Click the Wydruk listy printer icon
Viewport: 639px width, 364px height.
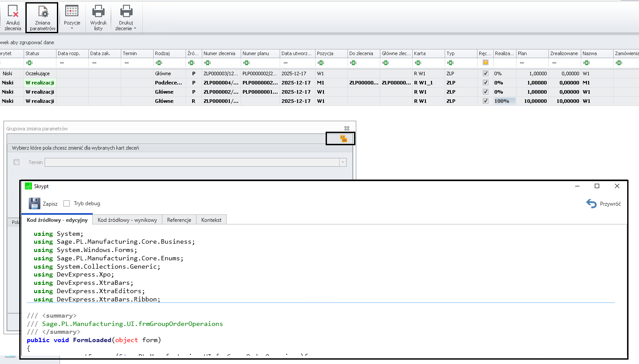click(x=98, y=11)
